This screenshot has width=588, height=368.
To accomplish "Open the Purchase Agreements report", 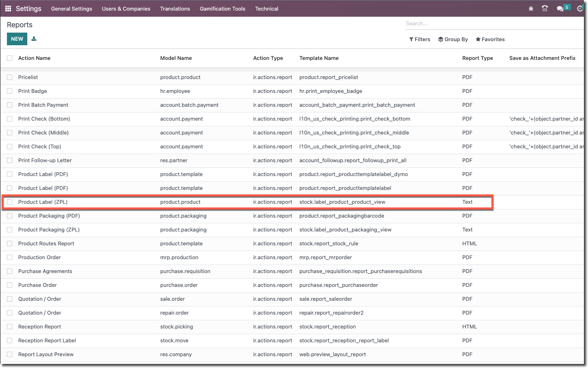I will 45,271.
